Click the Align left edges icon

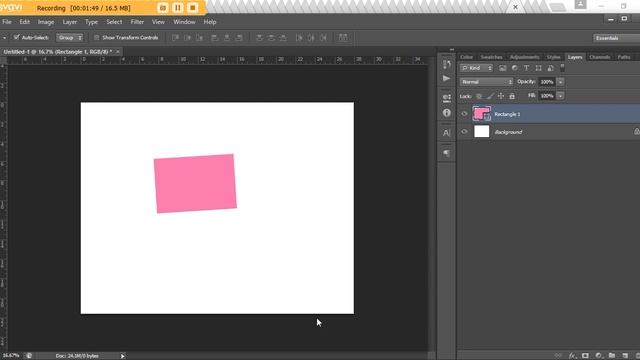[214, 38]
